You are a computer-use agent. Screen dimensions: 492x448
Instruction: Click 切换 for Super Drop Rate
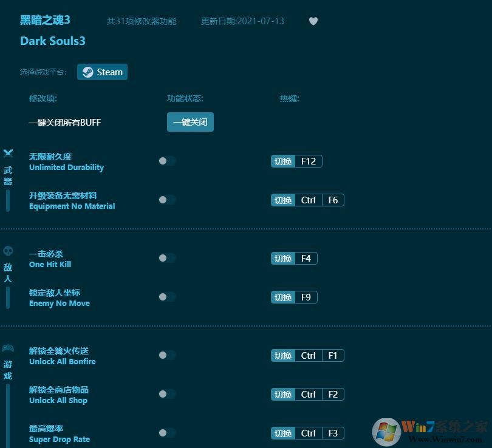pos(283,433)
